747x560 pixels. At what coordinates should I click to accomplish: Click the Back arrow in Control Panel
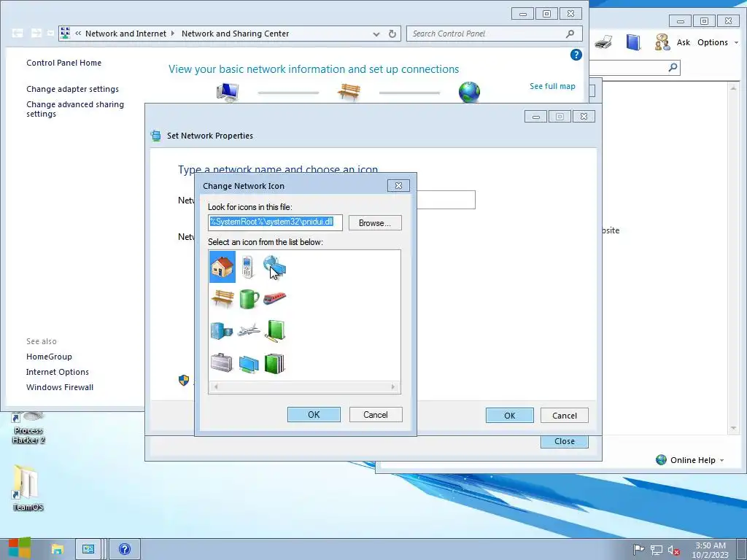[x=18, y=33]
